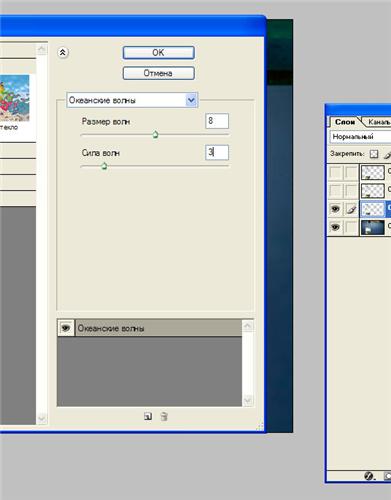The height and width of the screenshot is (500, 391).
Task: Click the filter list scroll-up arrow
Action: [42, 49]
